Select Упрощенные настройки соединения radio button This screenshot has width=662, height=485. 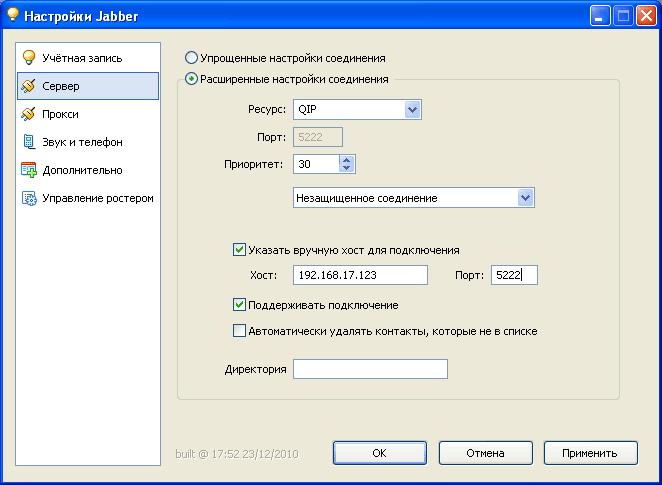(x=192, y=58)
